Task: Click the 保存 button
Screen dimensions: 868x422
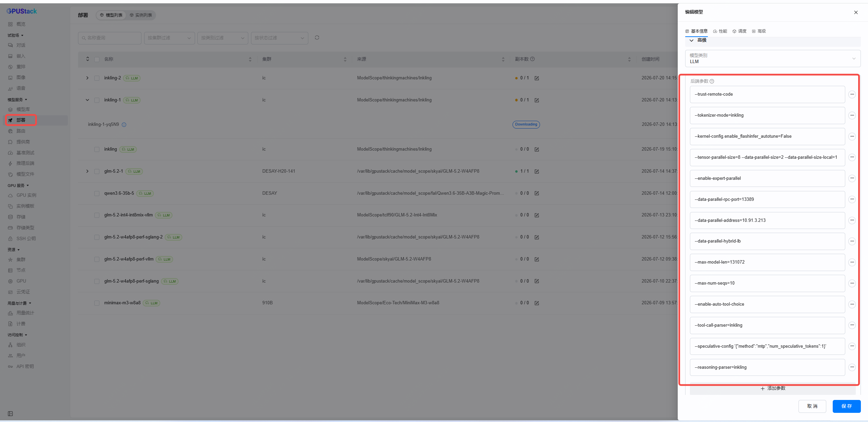Action: point(846,406)
